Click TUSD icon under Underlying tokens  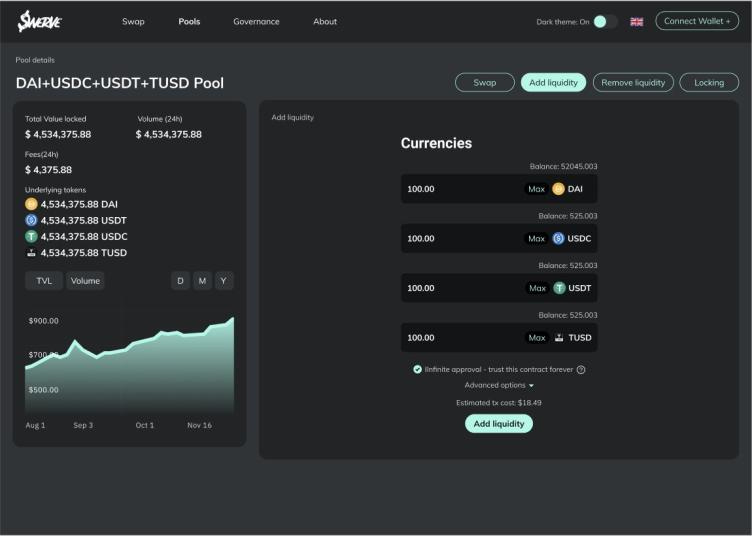pos(31,253)
